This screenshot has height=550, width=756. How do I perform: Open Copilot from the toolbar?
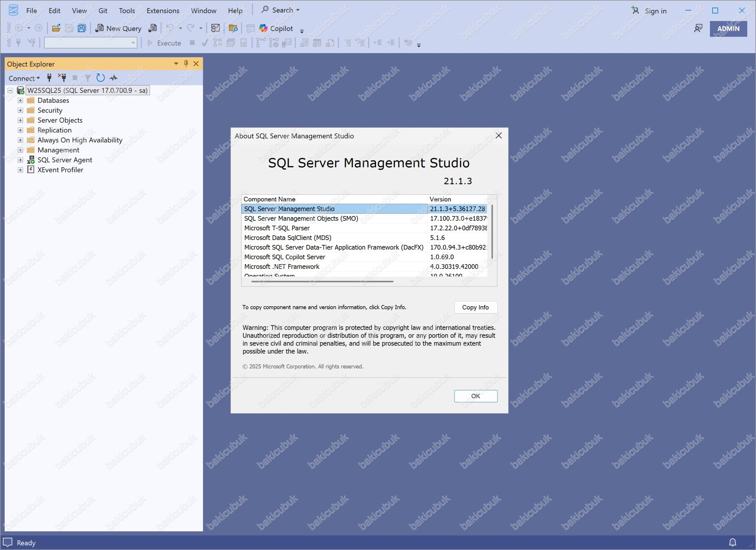[276, 28]
